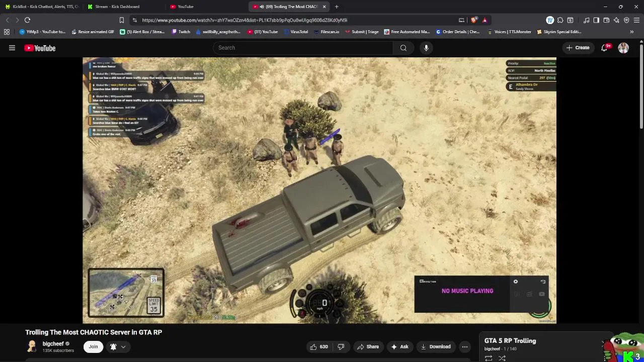
Task: Bookmark this page icon
Action: click(121, 20)
